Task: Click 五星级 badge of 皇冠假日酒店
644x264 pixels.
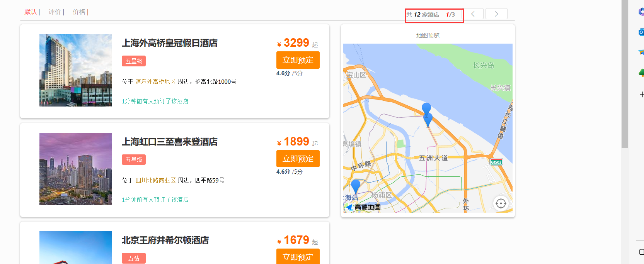Action: click(134, 61)
